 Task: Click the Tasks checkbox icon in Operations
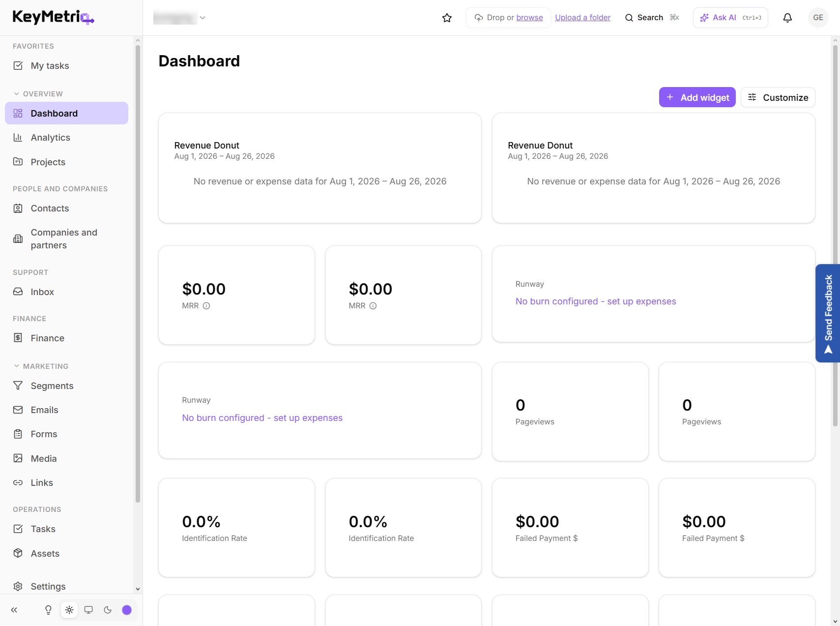[18, 529]
